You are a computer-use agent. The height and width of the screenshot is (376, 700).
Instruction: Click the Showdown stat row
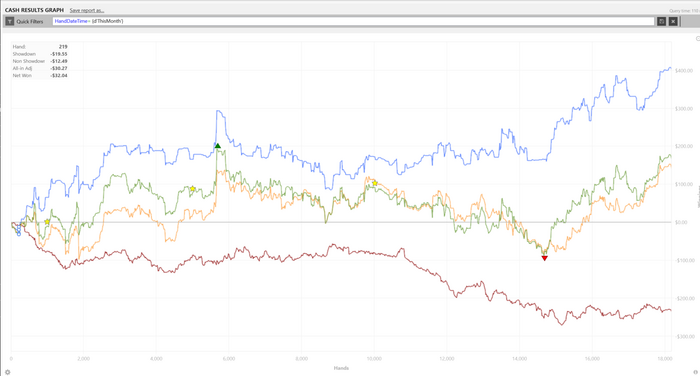coord(40,54)
